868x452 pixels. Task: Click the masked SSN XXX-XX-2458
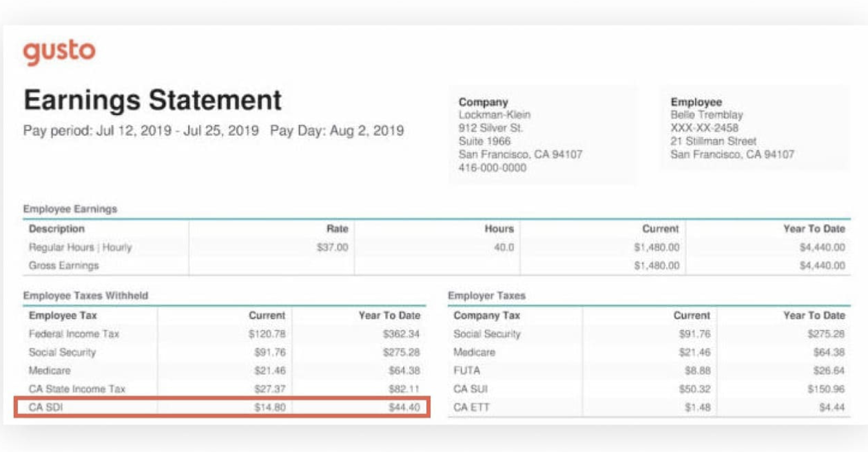[x=704, y=128]
